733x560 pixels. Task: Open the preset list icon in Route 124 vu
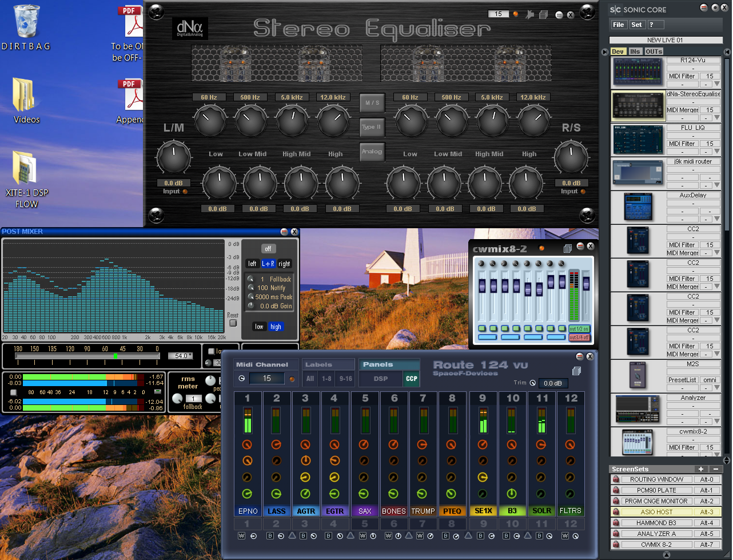[576, 371]
